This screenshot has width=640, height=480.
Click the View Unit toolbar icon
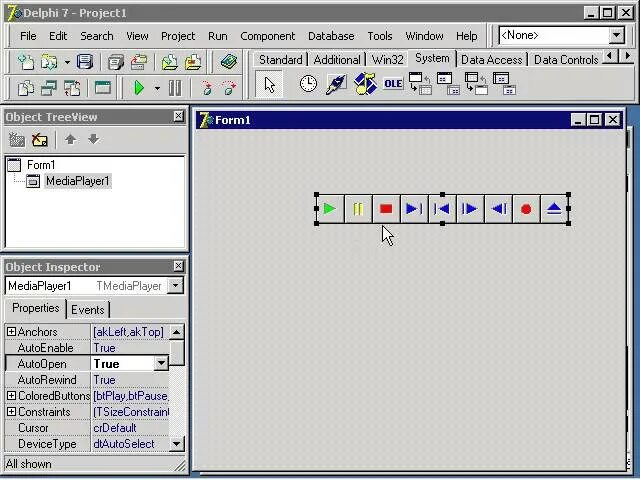tap(26, 88)
